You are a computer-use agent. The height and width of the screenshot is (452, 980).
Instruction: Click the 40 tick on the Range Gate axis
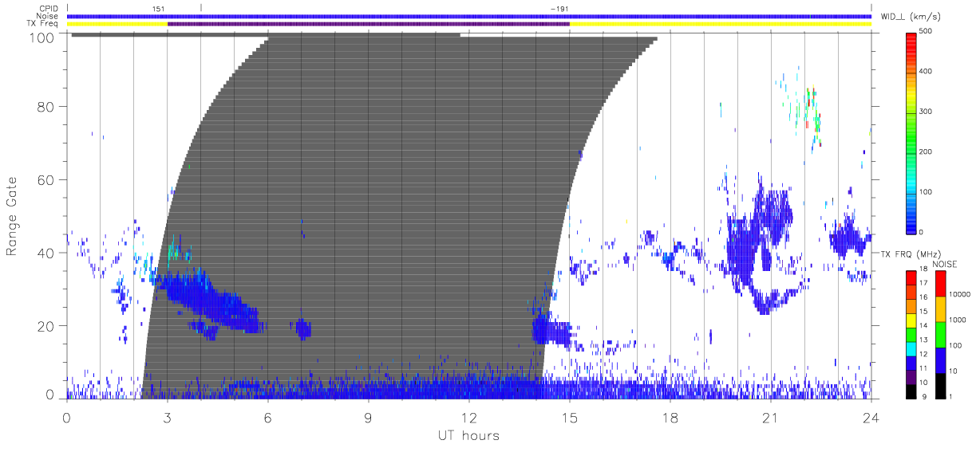pyautogui.click(x=45, y=253)
